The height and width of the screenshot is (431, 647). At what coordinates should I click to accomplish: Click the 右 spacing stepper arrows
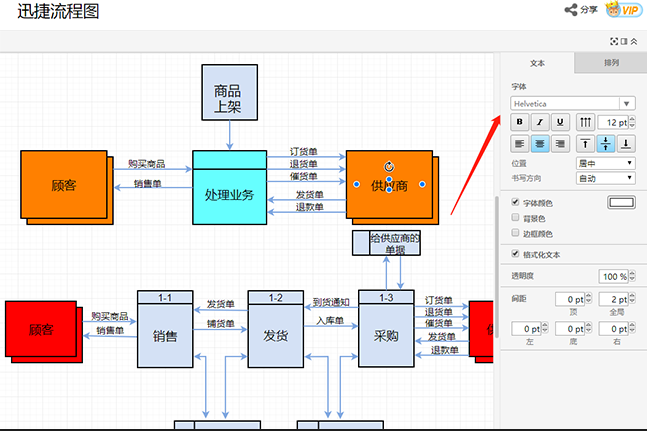coord(632,328)
